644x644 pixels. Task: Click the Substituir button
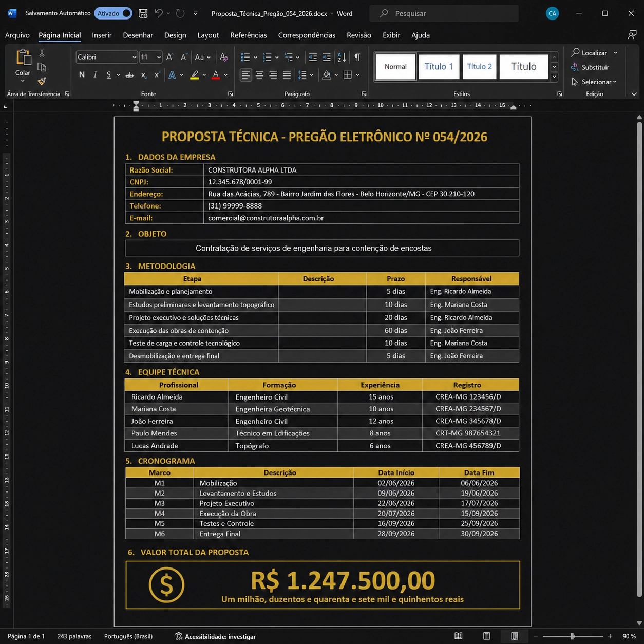590,67
